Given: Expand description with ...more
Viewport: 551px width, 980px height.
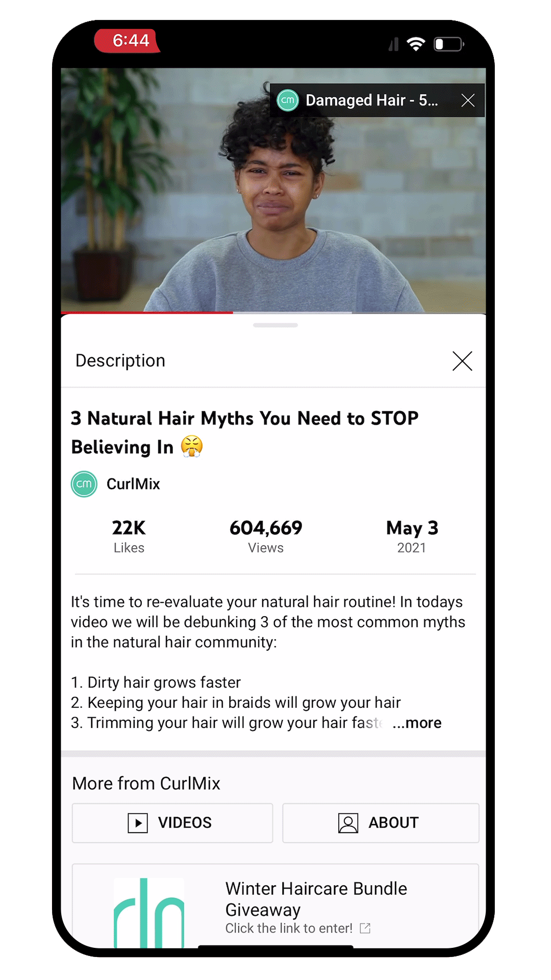Looking at the screenshot, I should (417, 723).
